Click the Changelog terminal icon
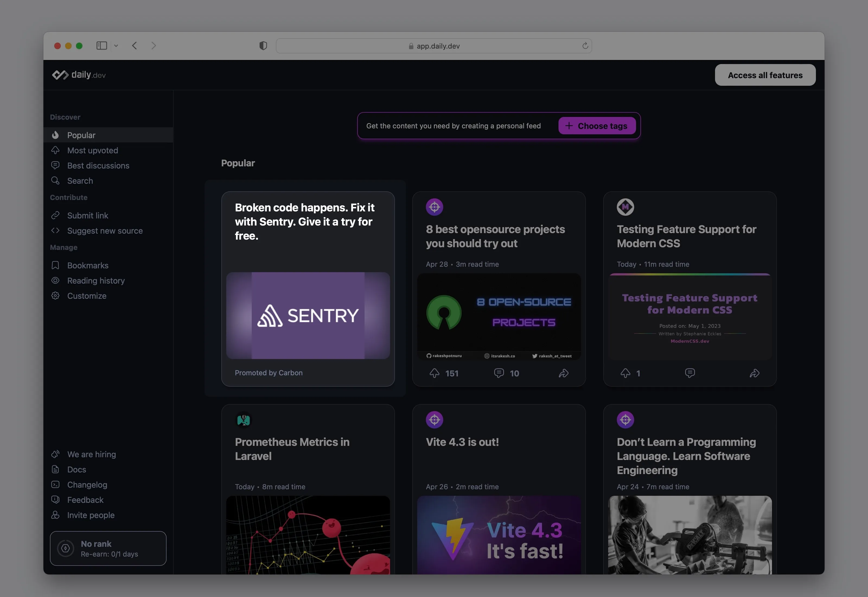This screenshot has height=597, width=868. point(55,484)
